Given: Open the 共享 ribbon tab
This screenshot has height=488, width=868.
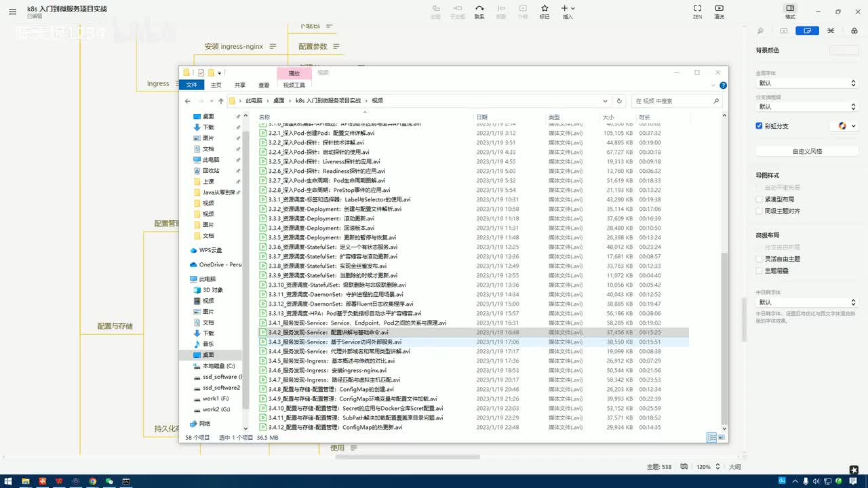Looking at the screenshot, I should coord(240,85).
